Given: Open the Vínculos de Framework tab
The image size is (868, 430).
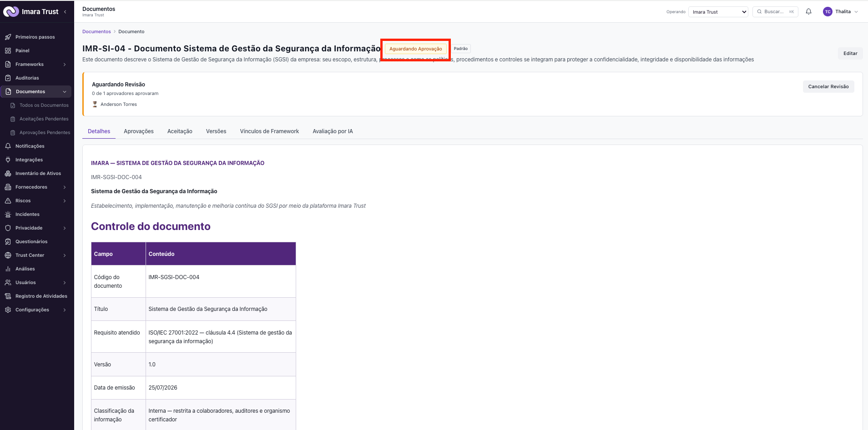Looking at the screenshot, I should click(x=269, y=131).
